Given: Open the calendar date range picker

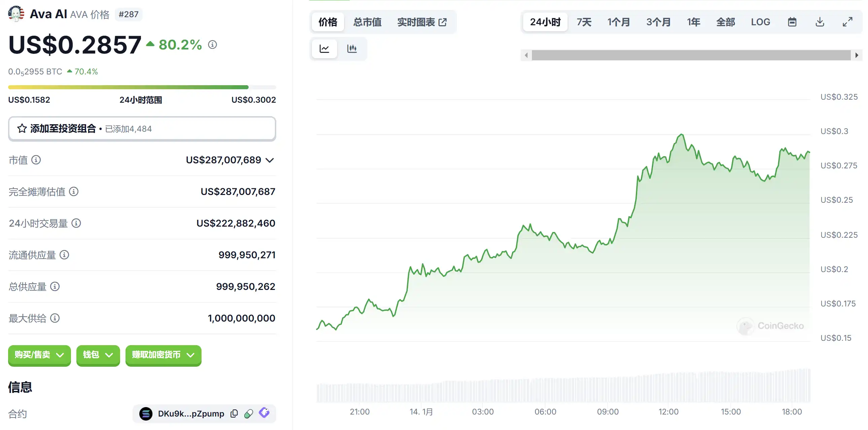Looking at the screenshot, I should tap(792, 22).
